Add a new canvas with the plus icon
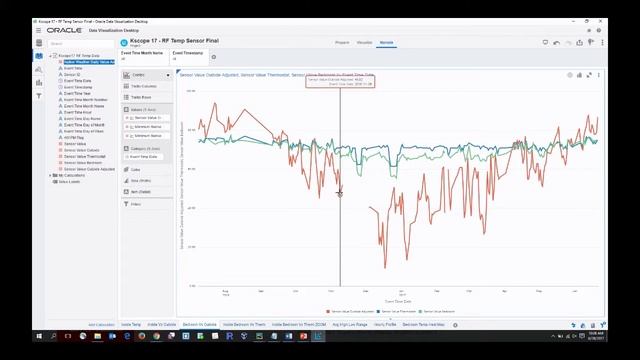The image size is (640, 360). coord(455,325)
